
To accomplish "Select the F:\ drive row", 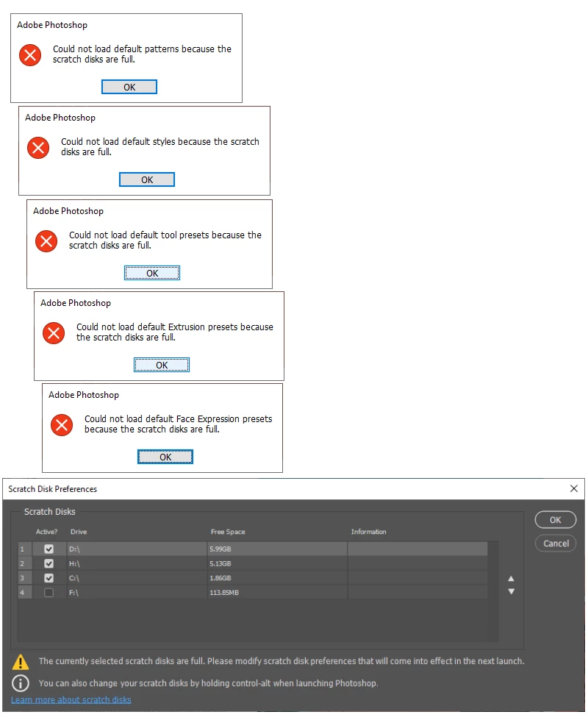I will click(252, 593).
